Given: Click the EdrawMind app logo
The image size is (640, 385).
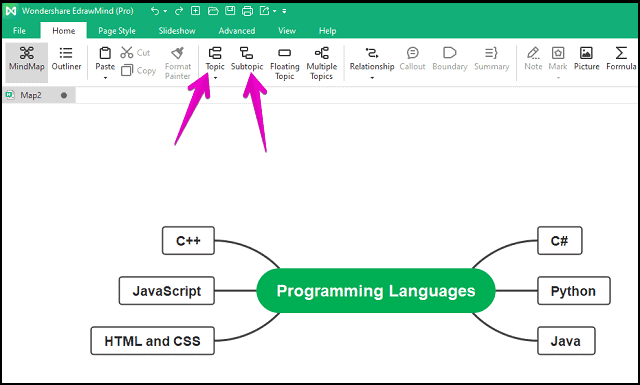Looking at the screenshot, I should pos(11,11).
